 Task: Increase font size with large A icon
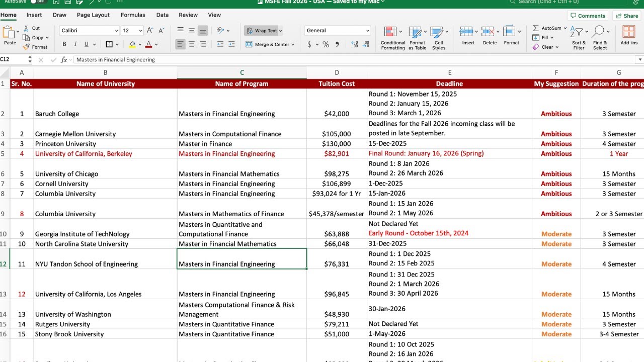click(150, 31)
